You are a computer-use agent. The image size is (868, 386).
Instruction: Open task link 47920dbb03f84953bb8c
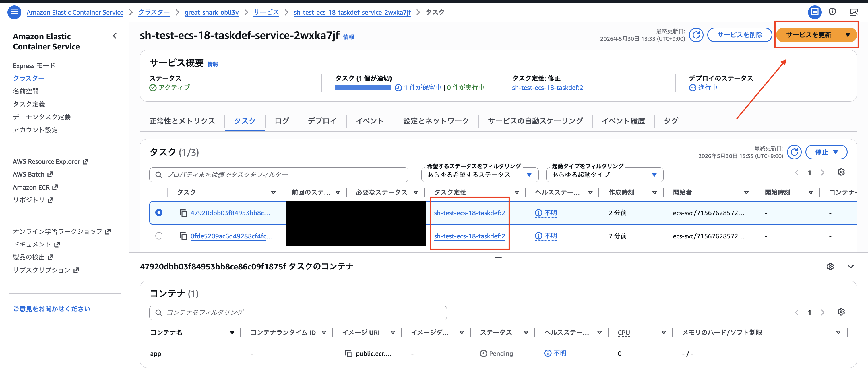[x=230, y=213]
